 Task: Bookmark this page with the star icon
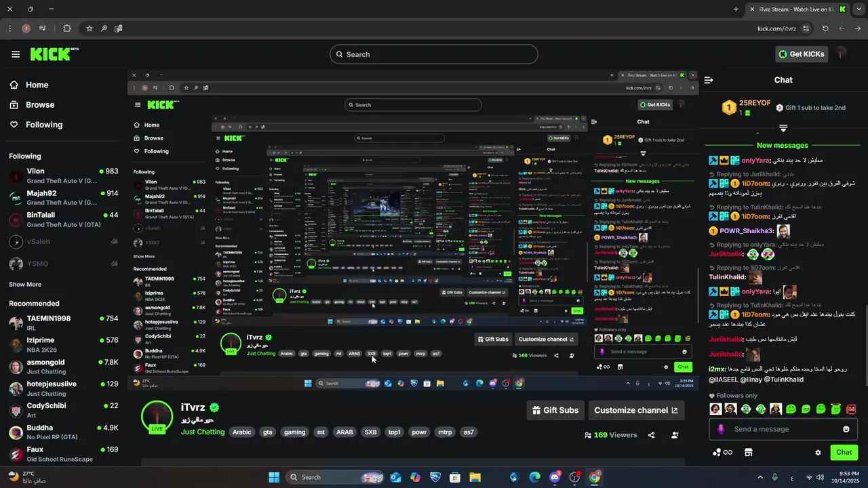89,28
